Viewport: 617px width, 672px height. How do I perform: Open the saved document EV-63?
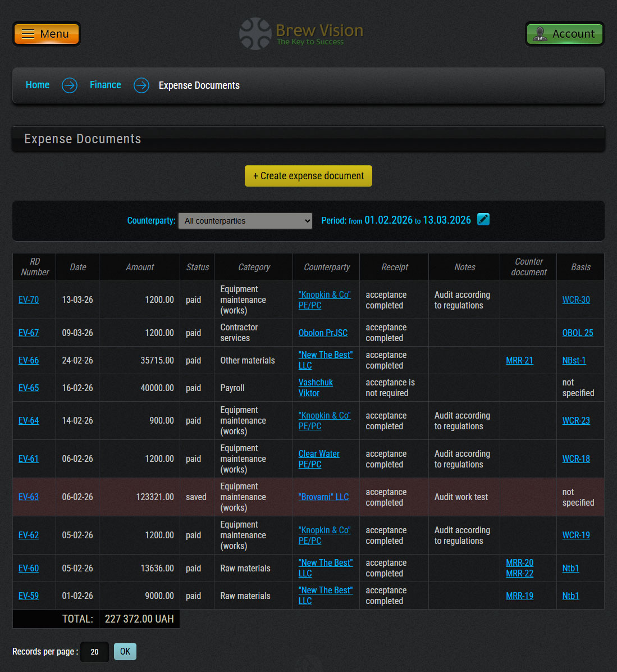(29, 497)
